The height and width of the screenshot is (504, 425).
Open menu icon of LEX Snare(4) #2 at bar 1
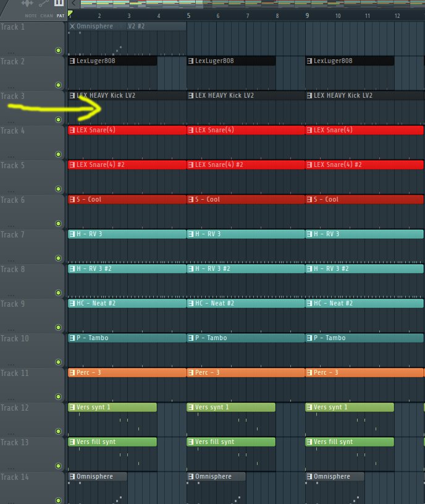[x=72, y=164]
